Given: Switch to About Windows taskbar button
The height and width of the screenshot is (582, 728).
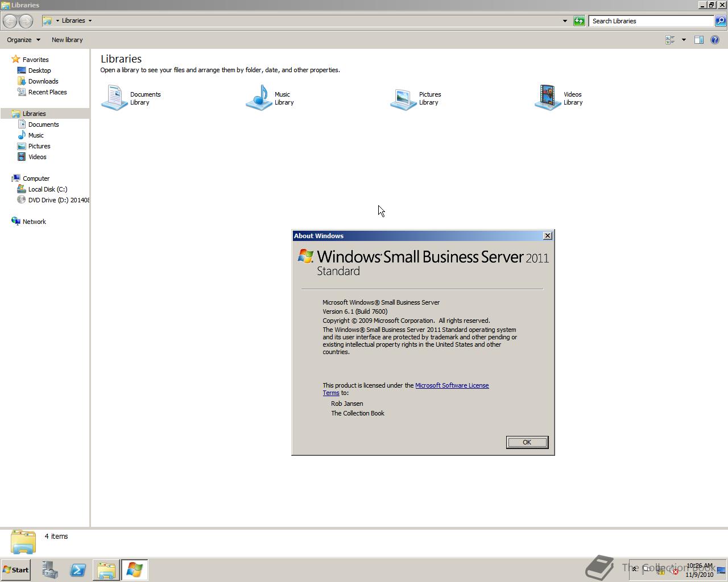Looking at the screenshot, I should [134, 570].
